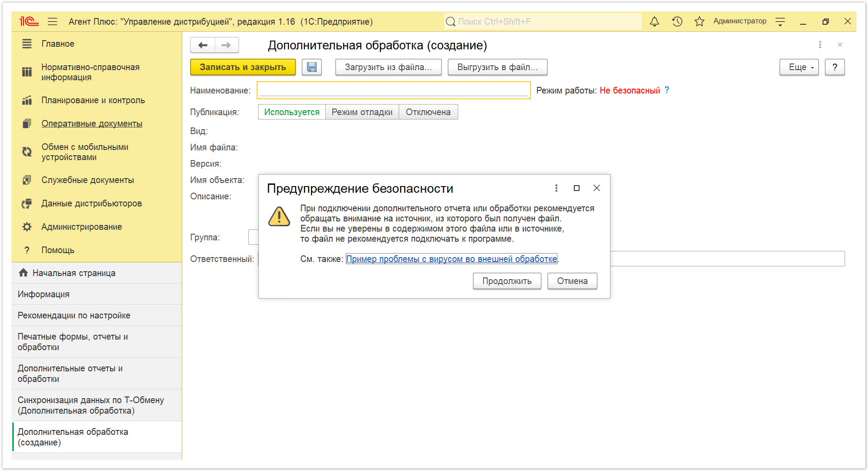The height and width of the screenshot is (471, 868).
Task: Open Данные дистрибьюторов section
Action: point(92,203)
